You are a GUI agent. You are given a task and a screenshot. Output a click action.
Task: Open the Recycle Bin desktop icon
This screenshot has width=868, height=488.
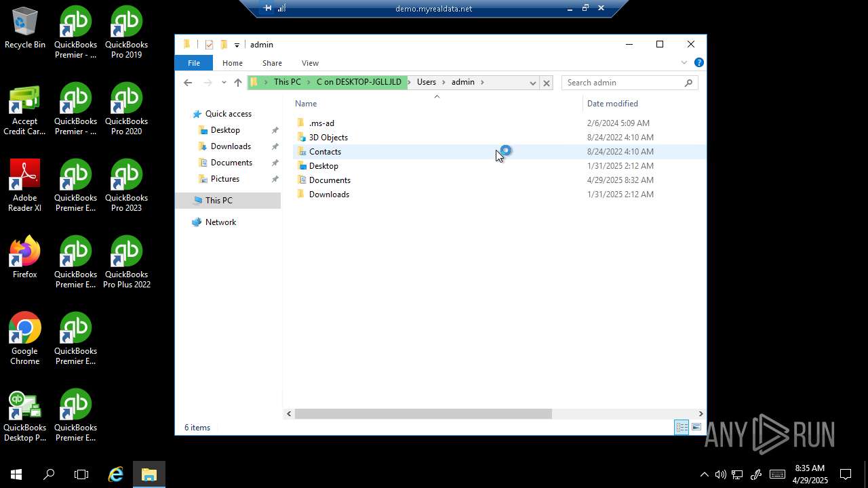(x=25, y=28)
